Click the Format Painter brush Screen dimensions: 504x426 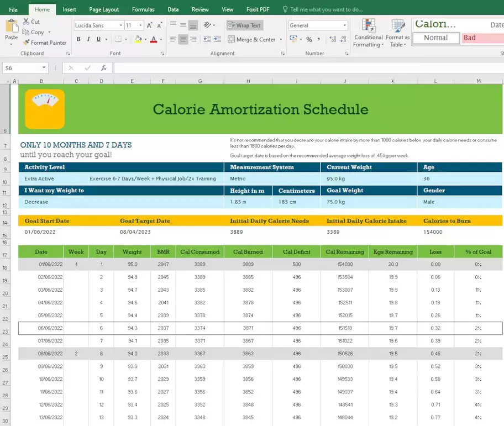(27, 43)
